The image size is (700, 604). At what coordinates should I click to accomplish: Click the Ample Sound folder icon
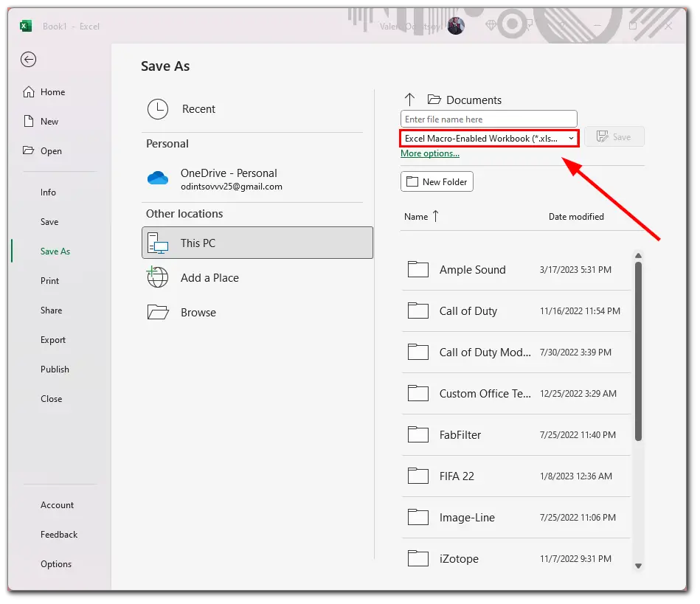click(417, 269)
